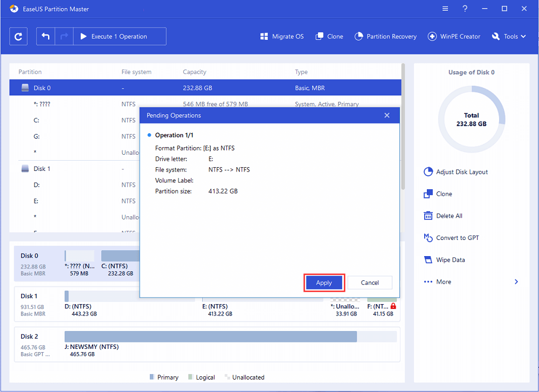This screenshot has width=539, height=392.
Task: Click the Primary legend swatch
Action: coord(152,377)
